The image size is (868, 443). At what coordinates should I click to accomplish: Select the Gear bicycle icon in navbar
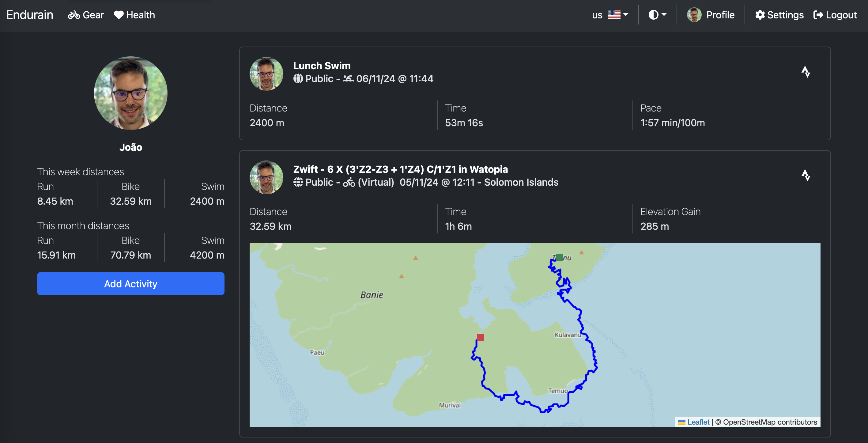[74, 14]
